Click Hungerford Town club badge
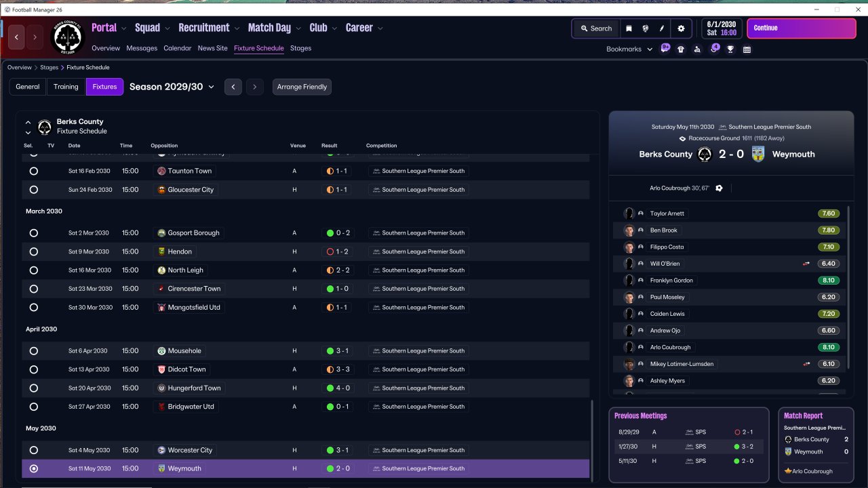This screenshot has height=488, width=868. 161,388
